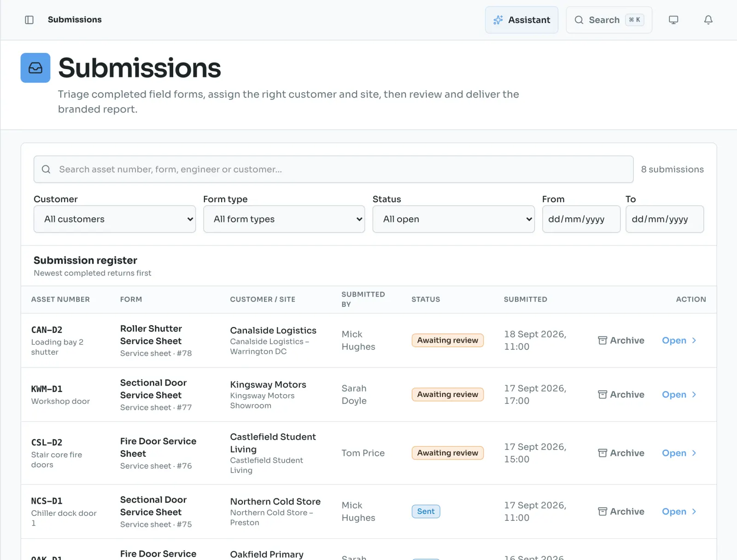Open the Assistant sparkle button
Screen dimensions: 737x560
click(521, 20)
